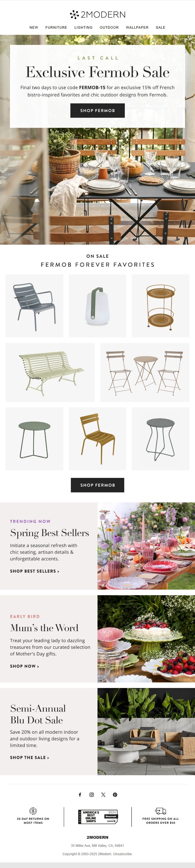Click Shop Fermob button in hero banner
195x868 pixels.
(98, 111)
